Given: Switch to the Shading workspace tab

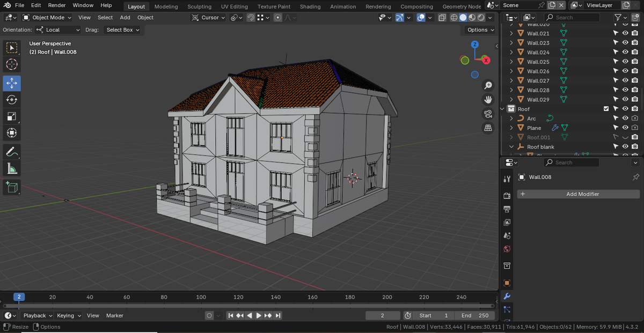Looking at the screenshot, I should tap(310, 6).
